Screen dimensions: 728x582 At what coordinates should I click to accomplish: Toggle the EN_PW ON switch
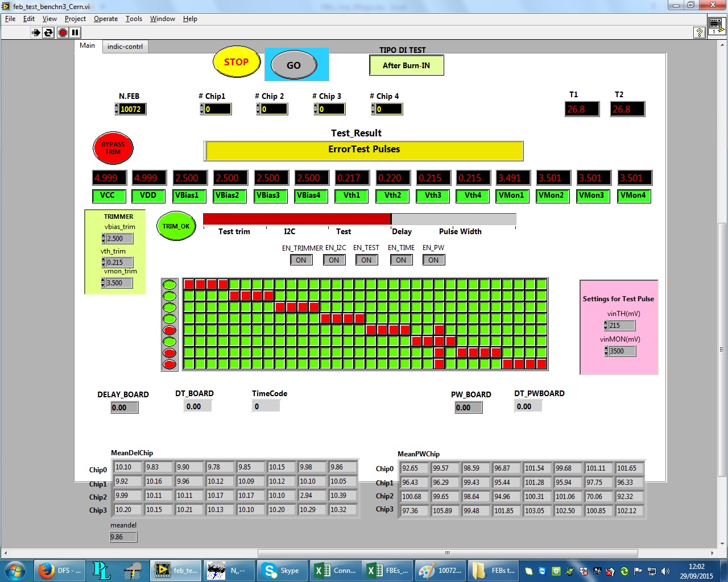pyautogui.click(x=433, y=260)
